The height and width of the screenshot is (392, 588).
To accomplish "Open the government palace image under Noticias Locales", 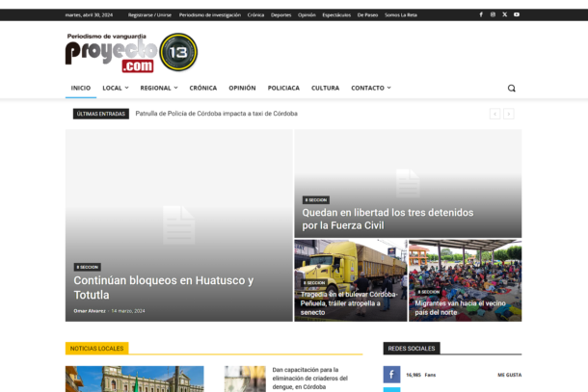I will click(135, 379).
